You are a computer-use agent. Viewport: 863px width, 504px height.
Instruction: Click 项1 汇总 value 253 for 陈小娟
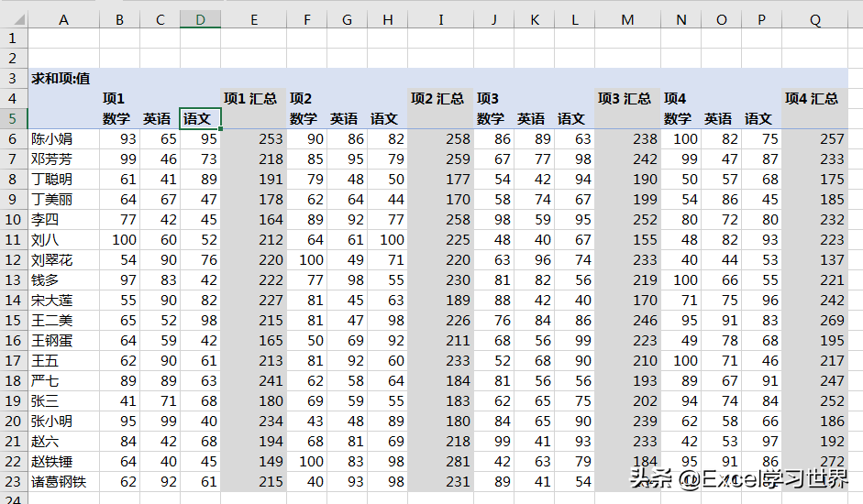pyautogui.click(x=254, y=139)
